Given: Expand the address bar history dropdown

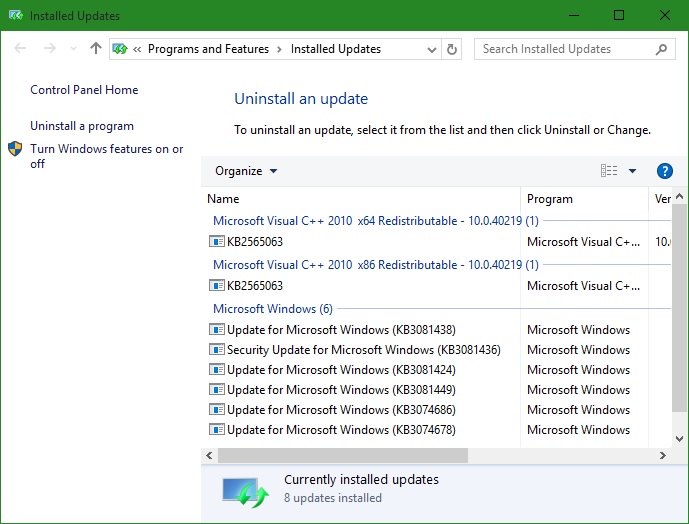Looking at the screenshot, I should [x=432, y=50].
